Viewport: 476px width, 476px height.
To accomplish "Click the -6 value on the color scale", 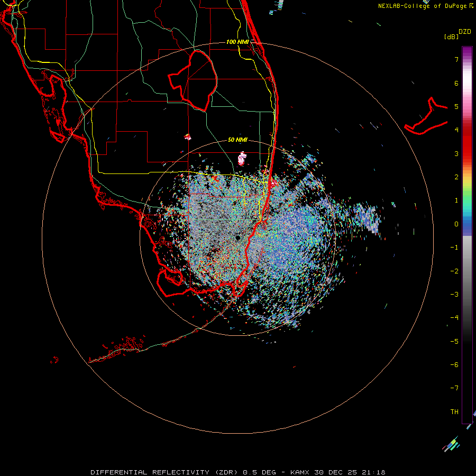I will pos(454,365).
